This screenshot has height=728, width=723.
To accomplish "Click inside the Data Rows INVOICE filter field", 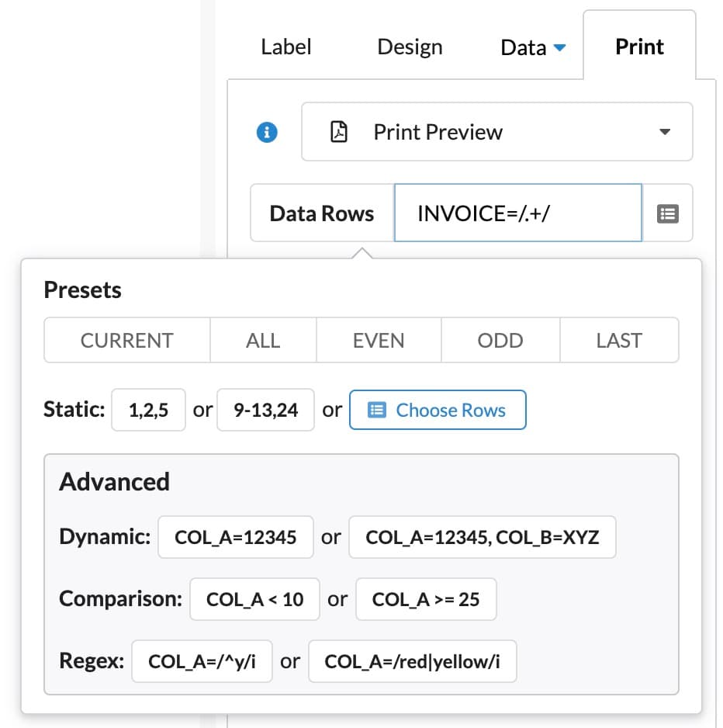I will coord(517,213).
